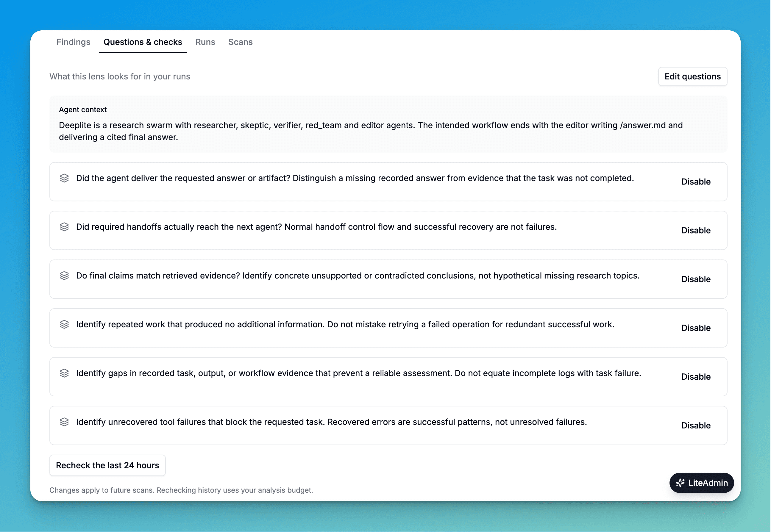Click the layers icon beside 'Do final claims match' question
This screenshot has width=771, height=532.
tap(64, 276)
